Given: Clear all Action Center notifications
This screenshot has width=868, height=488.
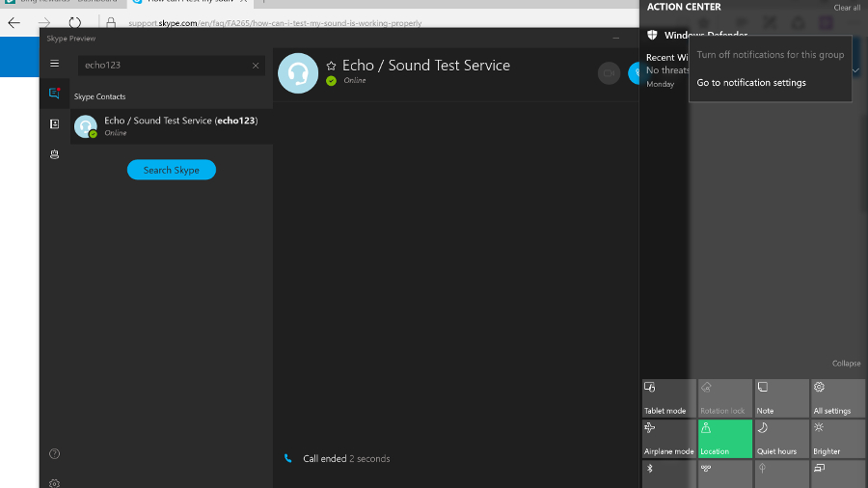Looking at the screenshot, I should point(847,8).
